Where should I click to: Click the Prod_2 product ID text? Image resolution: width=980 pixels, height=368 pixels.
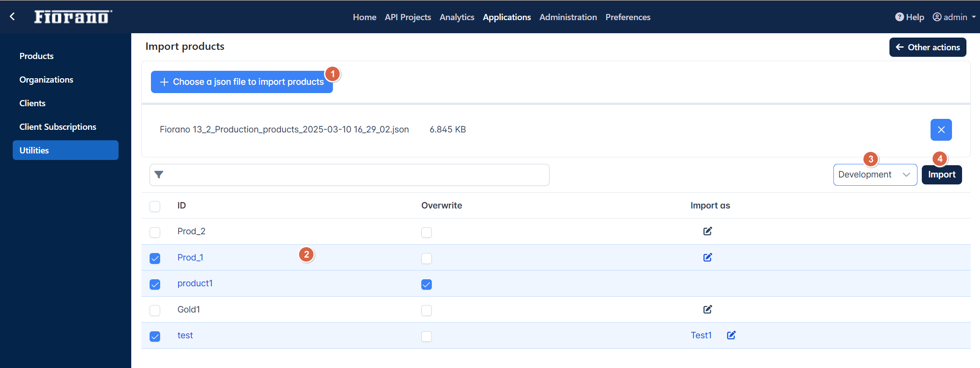(x=191, y=231)
